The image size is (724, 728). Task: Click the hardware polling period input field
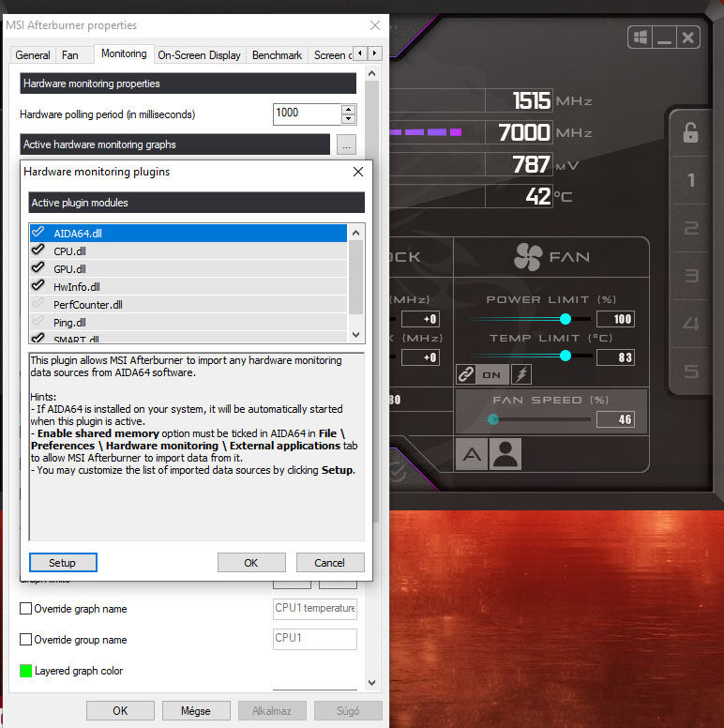click(308, 114)
